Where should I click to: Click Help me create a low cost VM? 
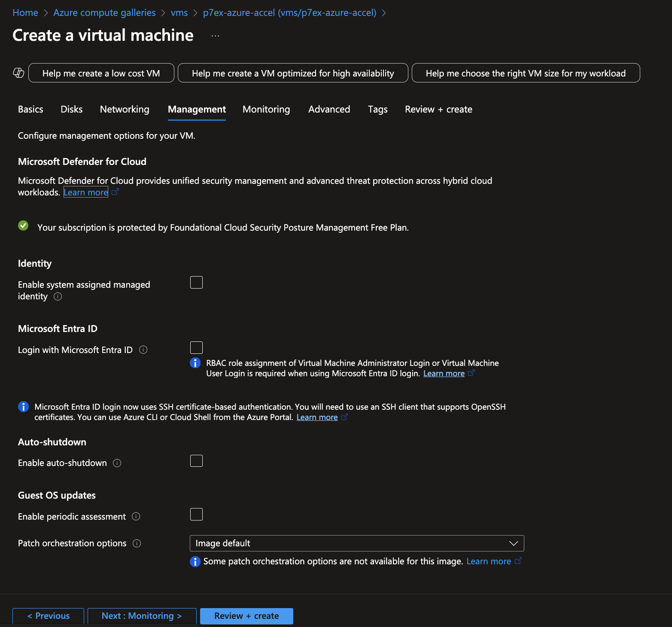101,73
